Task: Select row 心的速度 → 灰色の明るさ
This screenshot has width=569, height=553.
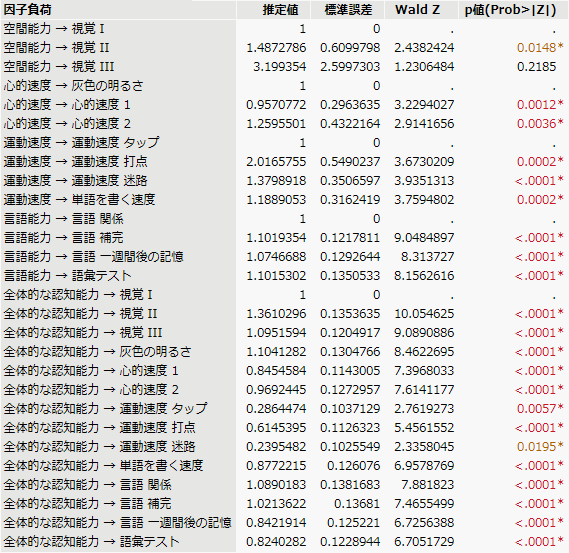Action: coord(284,86)
